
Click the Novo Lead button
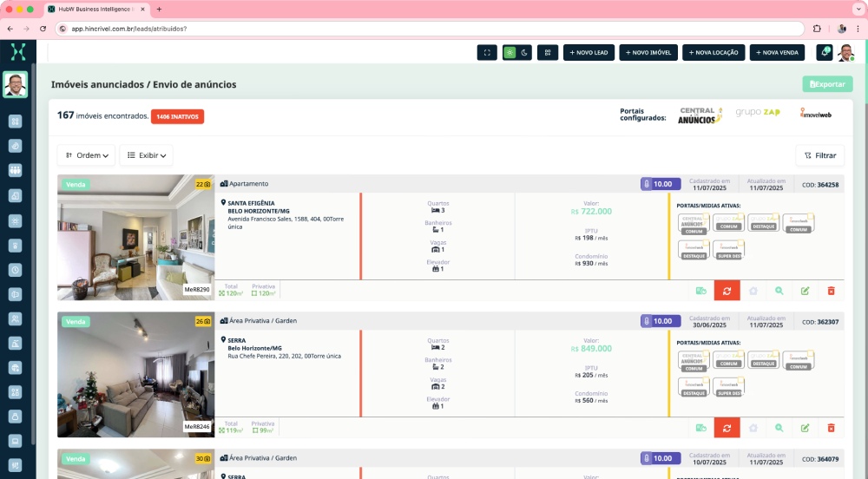(x=589, y=52)
